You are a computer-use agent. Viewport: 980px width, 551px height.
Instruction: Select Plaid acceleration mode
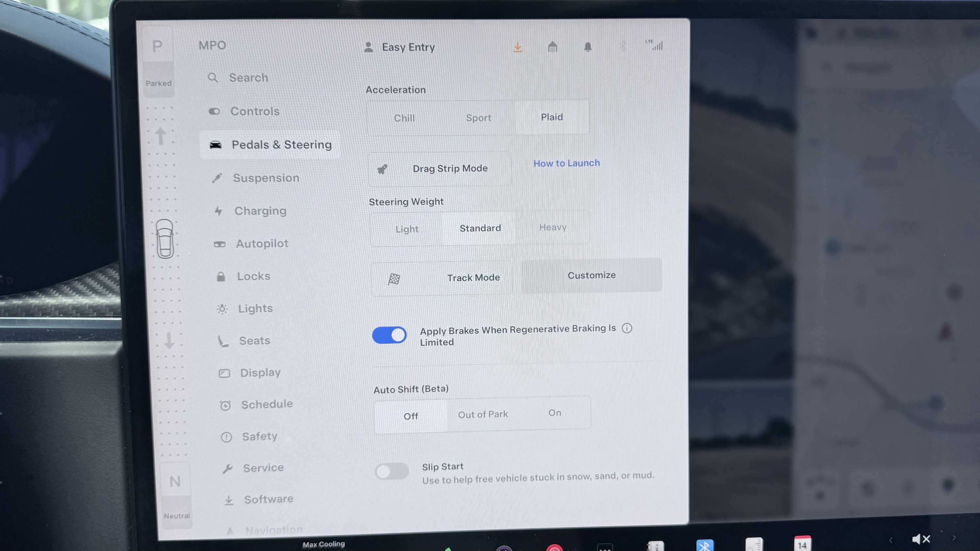[552, 117]
